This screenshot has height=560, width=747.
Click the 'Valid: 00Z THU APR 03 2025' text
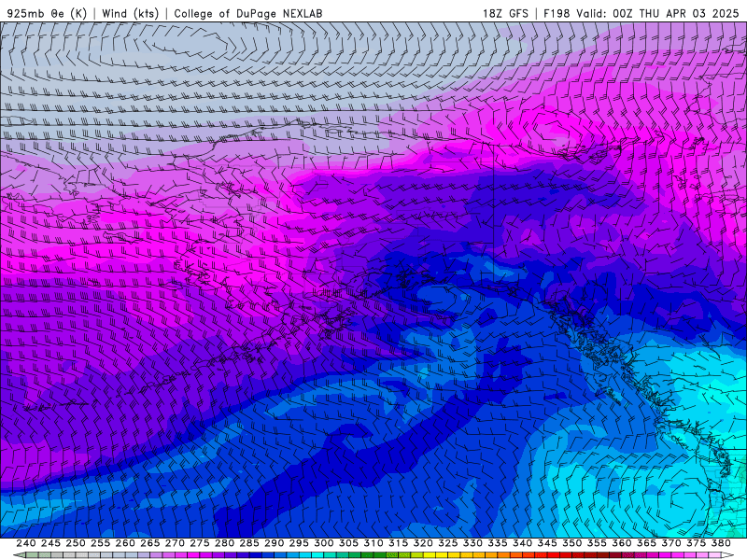(657, 13)
